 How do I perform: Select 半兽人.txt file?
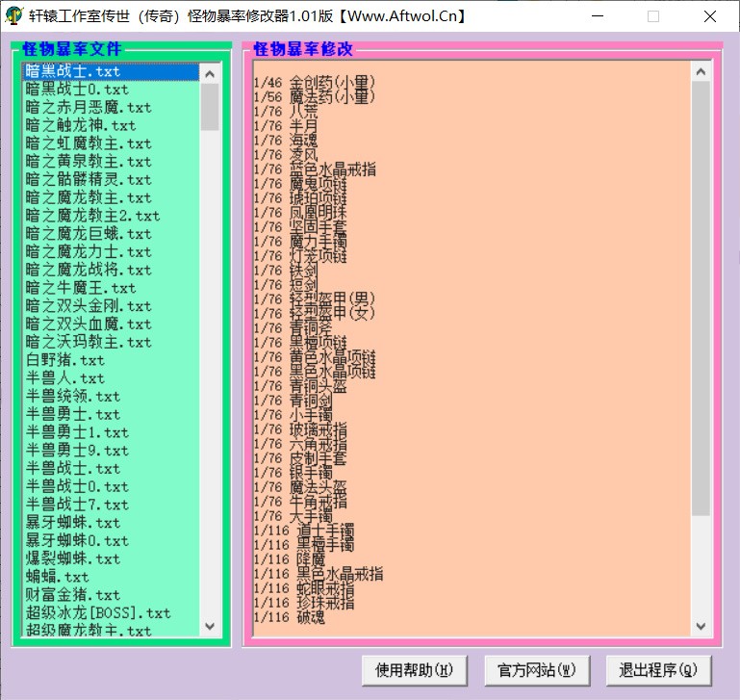pos(111,378)
